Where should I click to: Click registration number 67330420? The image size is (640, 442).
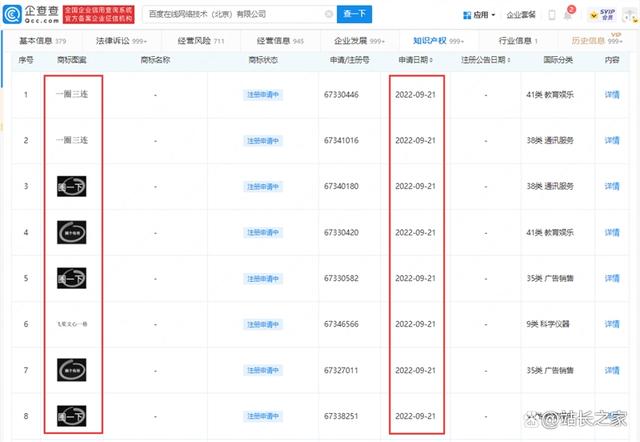tap(341, 232)
